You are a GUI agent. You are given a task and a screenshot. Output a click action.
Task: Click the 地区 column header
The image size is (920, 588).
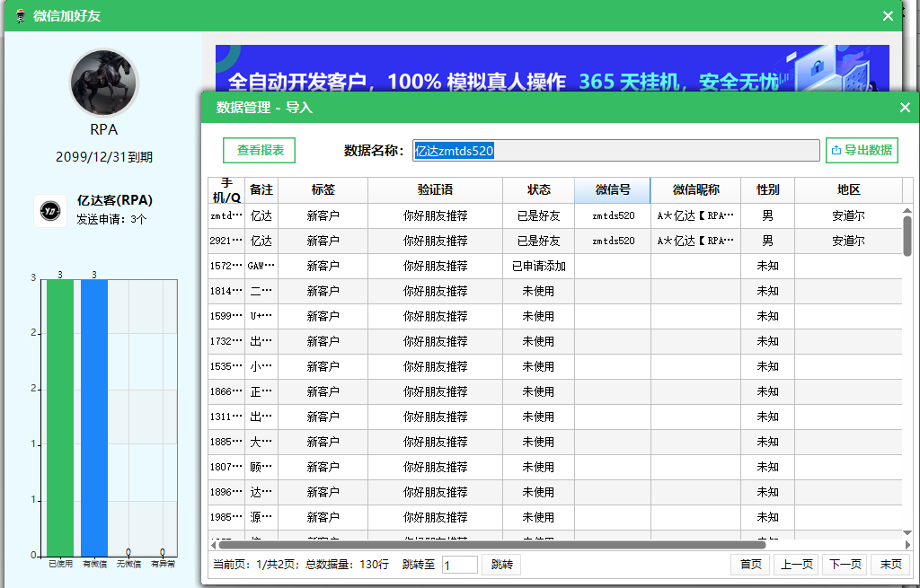[848, 190]
